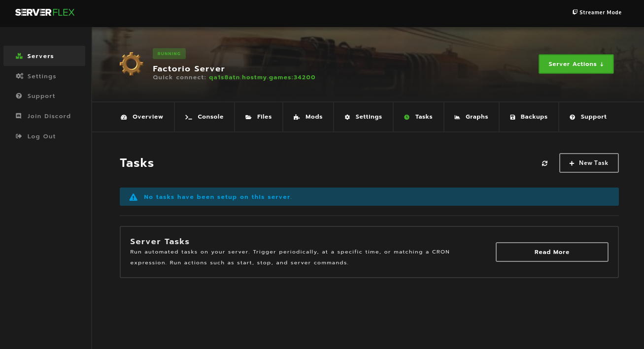Switch to the Support tab in tab bar

click(588, 117)
